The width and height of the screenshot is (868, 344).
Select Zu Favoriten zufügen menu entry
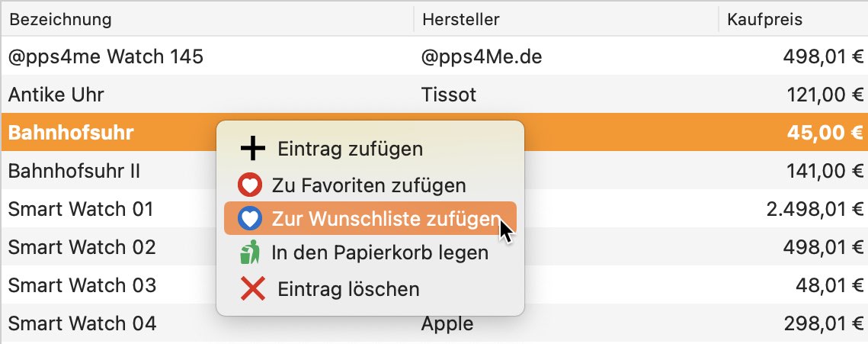tap(370, 185)
